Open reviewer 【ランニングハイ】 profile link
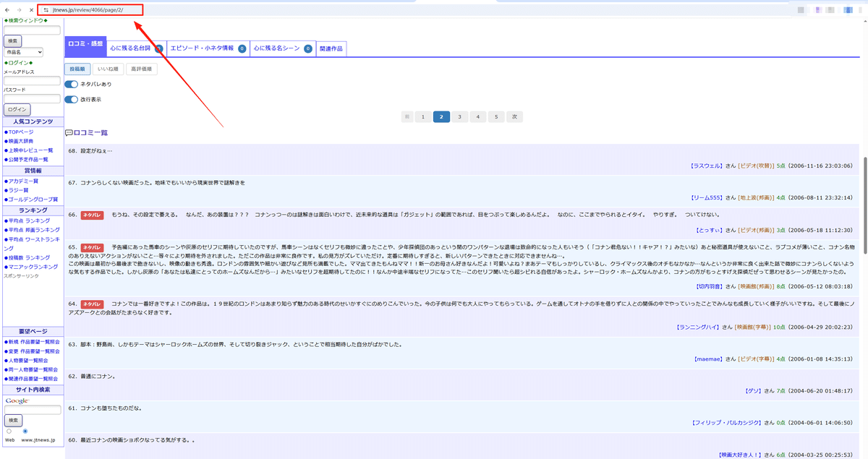The width and height of the screenshot is (868, 459). click(x=699, y=327)
